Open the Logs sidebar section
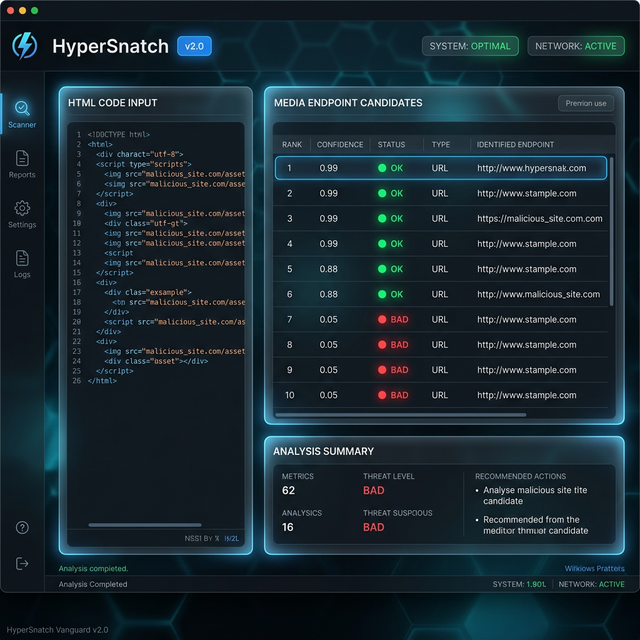The width and height of the screenshot is (640, 640). coord(22,264)
